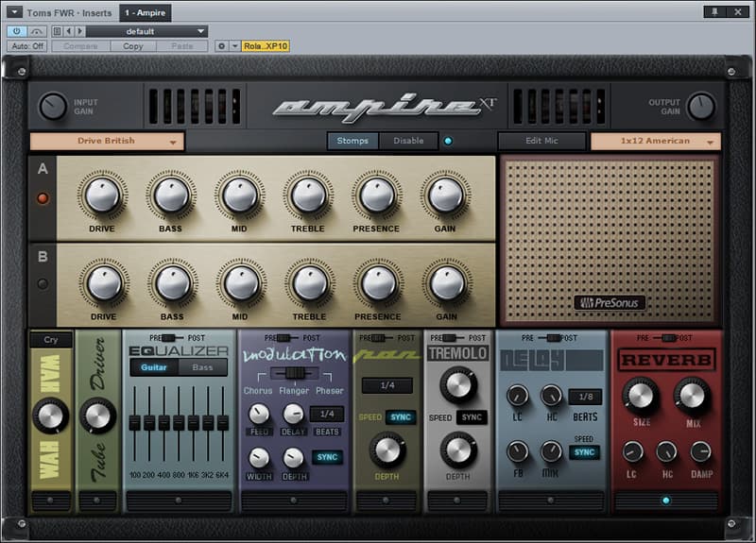
Task: Open Delay 1/8 beats selector
Action: pyautogui.click(x=585, y=397)
